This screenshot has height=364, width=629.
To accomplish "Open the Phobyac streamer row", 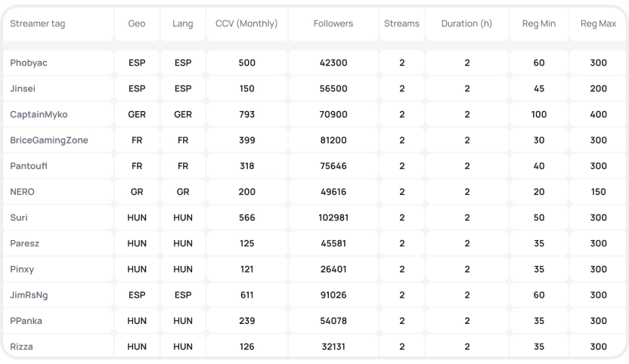I will click(x=314, y=63).
